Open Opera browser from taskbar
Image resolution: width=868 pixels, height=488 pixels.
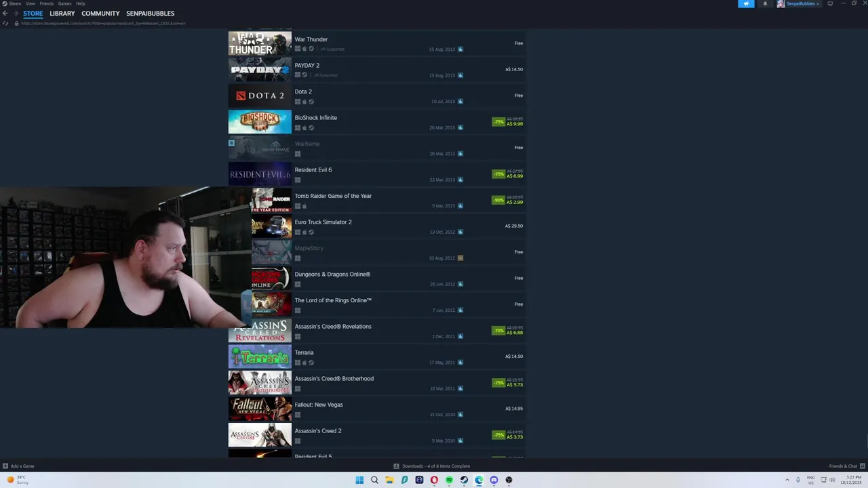click(x=434, y=480)
